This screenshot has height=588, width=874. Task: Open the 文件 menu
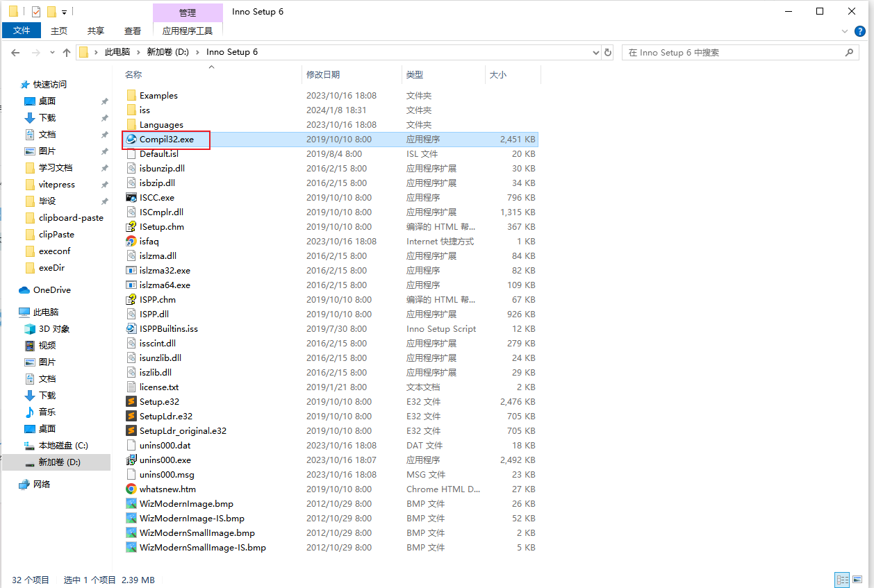coord(22,31)
